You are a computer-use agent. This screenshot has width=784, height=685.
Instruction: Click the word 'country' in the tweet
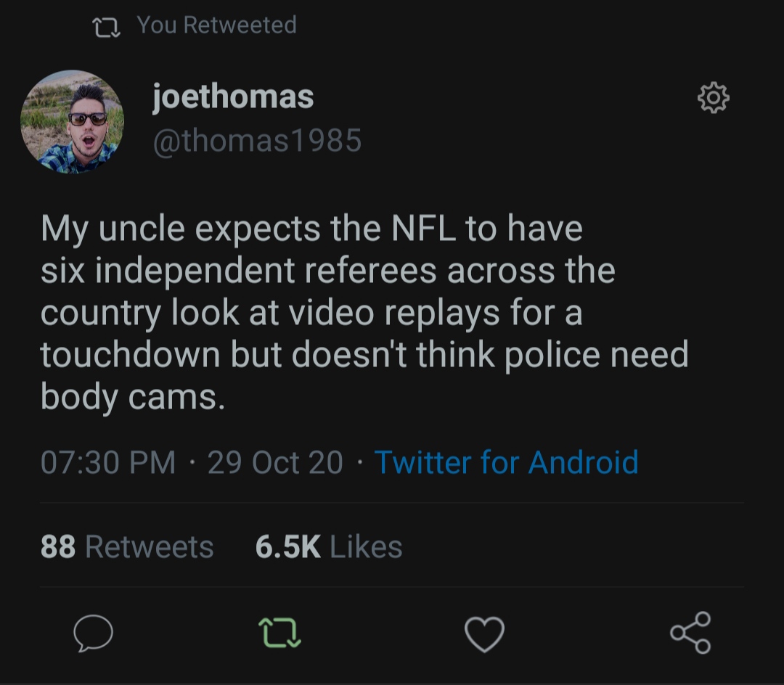[100, 313]
